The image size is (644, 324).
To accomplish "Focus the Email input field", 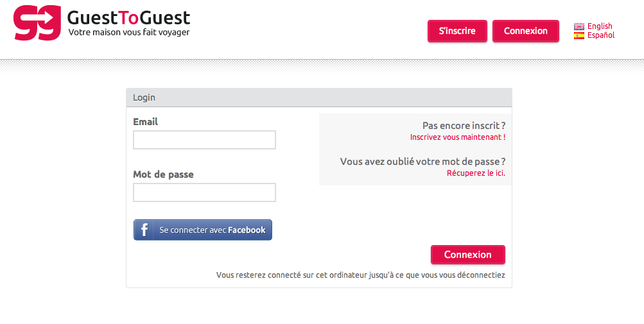I will [204, 140].
